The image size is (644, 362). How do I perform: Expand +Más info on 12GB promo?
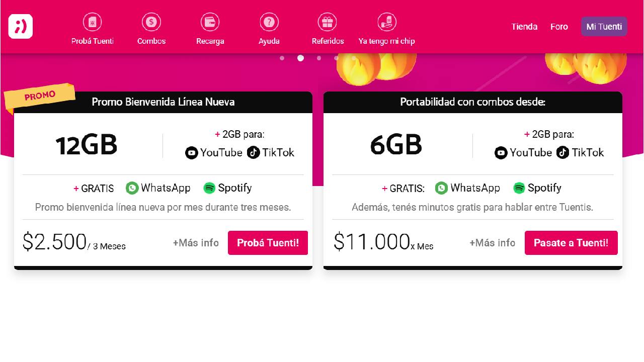tap(196, 243)
